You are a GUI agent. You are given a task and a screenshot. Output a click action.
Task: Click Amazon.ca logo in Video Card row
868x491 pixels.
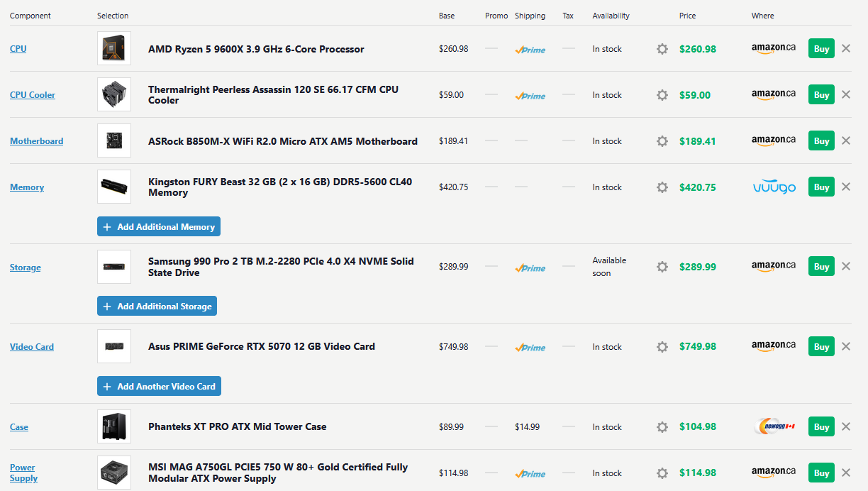point(774,347)
